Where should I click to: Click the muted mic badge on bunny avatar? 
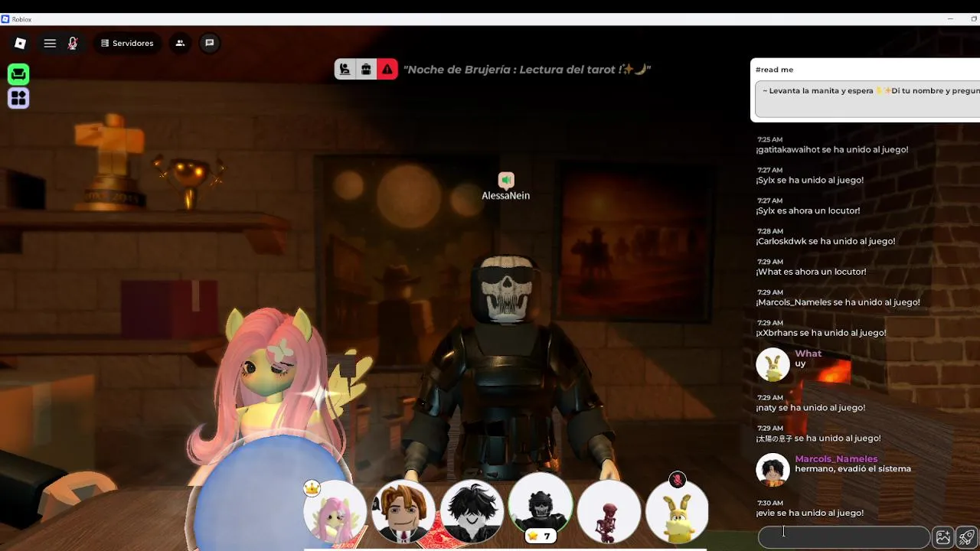click(x=677, y=480)
